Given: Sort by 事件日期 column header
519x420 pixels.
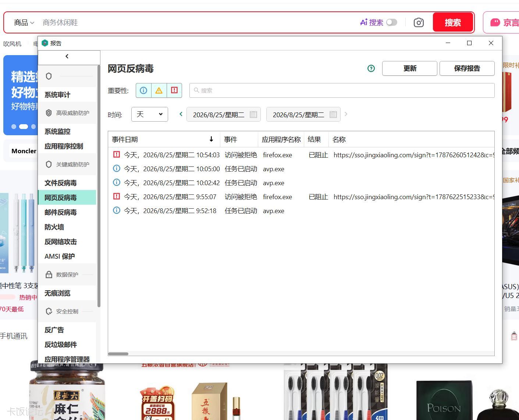Looking at the screenshot, I should tap(164, 140).
